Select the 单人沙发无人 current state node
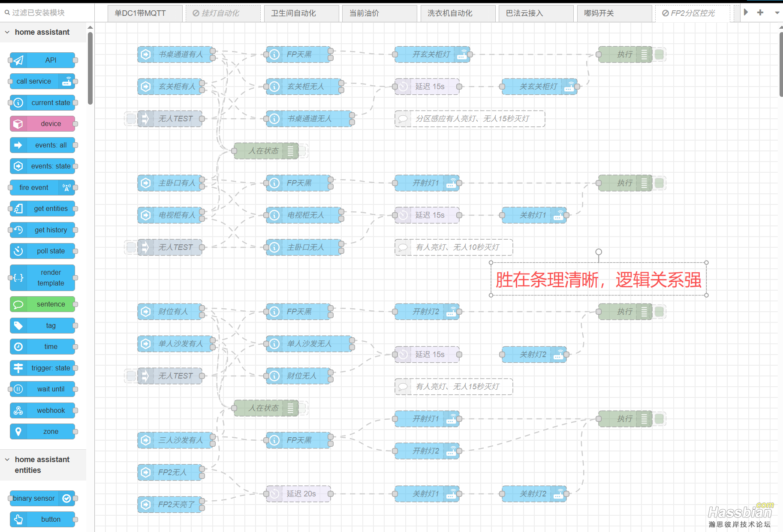Screen dimensions: 783x532 click(309, 344)
